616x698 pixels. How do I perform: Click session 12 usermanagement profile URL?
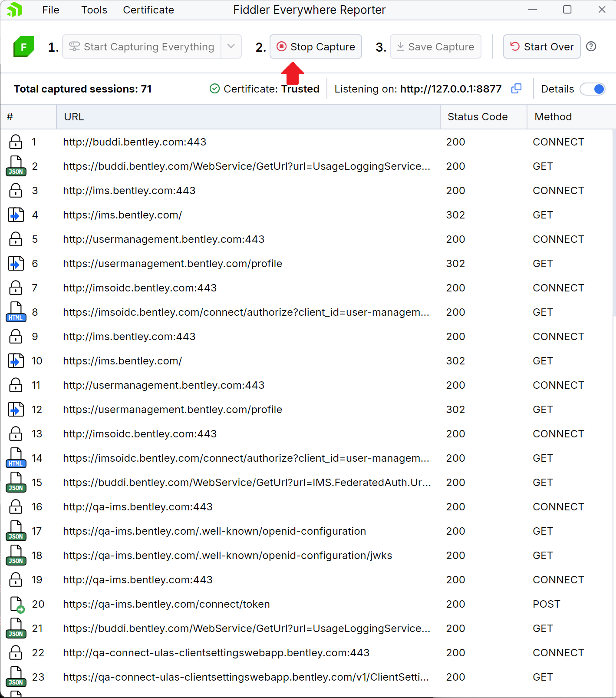coord(172,410)
